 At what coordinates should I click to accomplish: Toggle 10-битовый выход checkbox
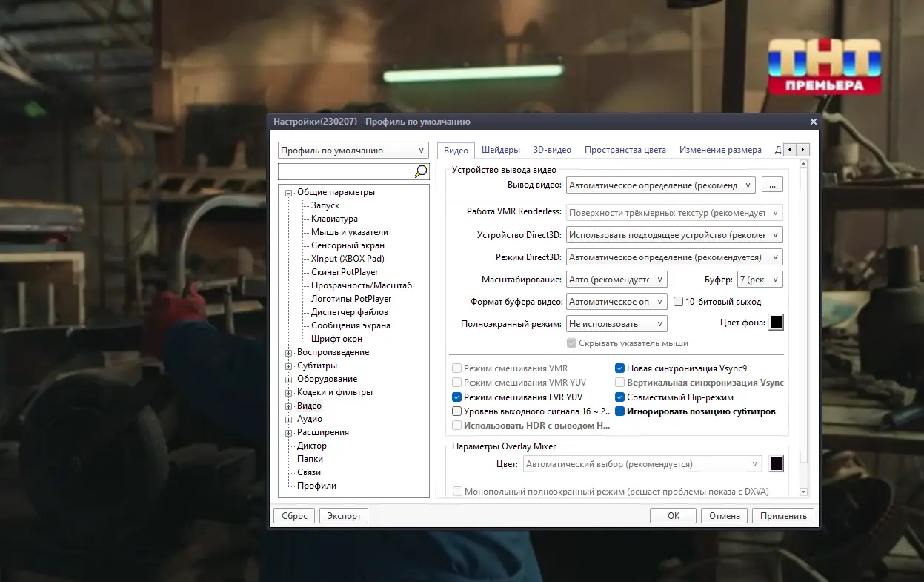coord(717,302)
